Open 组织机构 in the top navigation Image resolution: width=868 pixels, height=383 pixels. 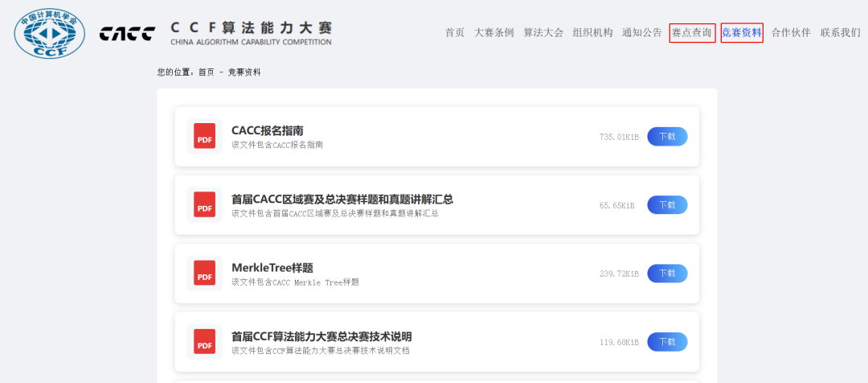click(592, 33)
